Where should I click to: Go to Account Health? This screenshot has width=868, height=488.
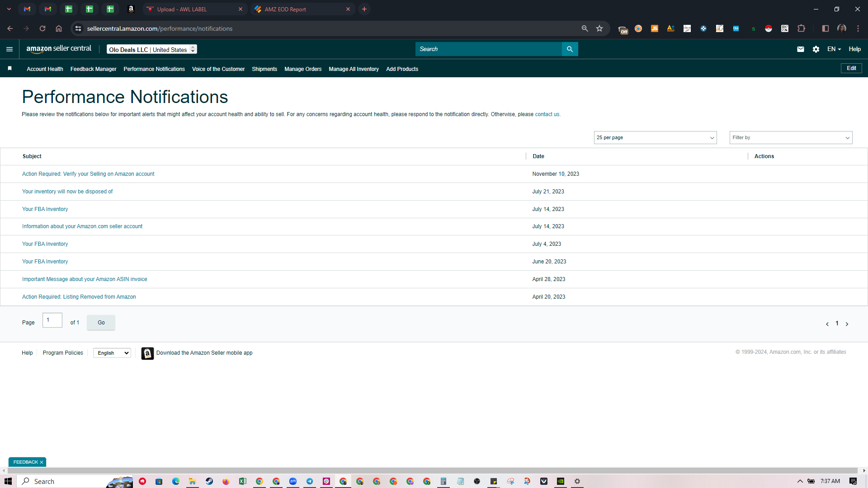point(45,69)
